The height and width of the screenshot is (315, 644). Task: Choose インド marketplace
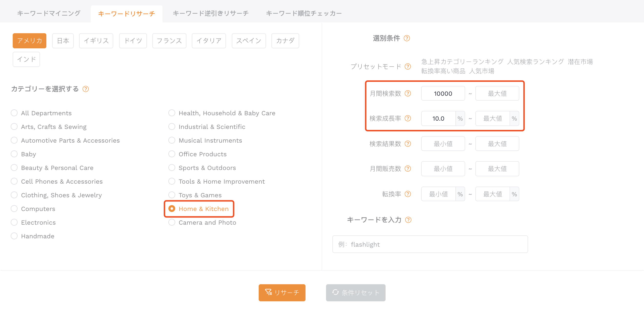point(26,60)
